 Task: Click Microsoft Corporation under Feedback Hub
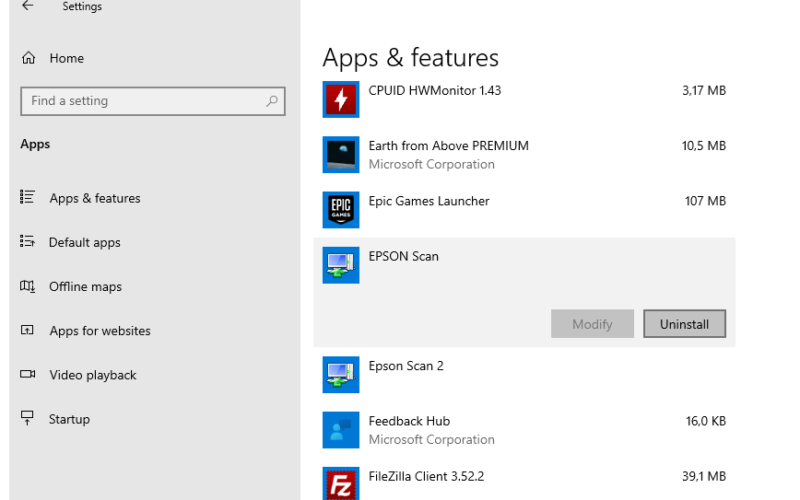[x=432, y=440]
